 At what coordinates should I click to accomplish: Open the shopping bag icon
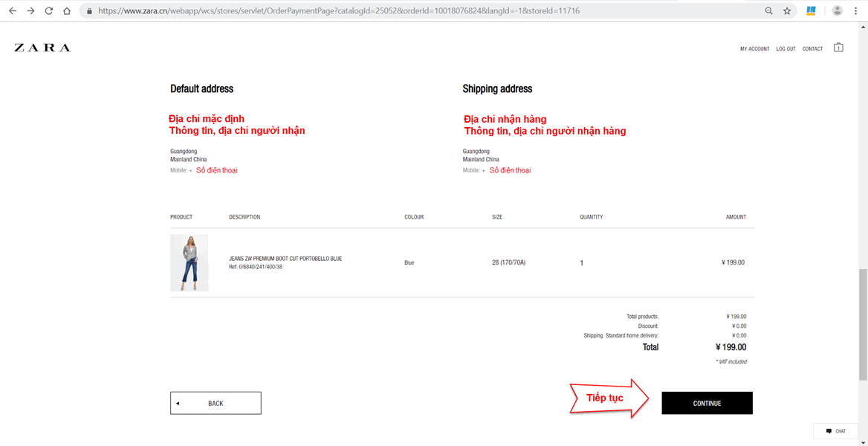click(x=839, y=48)
